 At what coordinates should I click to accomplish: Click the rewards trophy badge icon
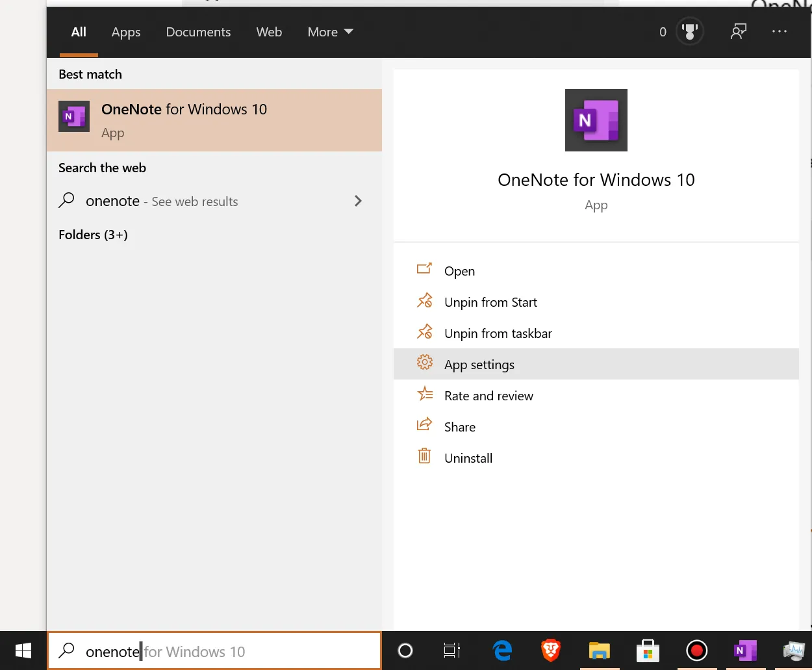[689, 31]
